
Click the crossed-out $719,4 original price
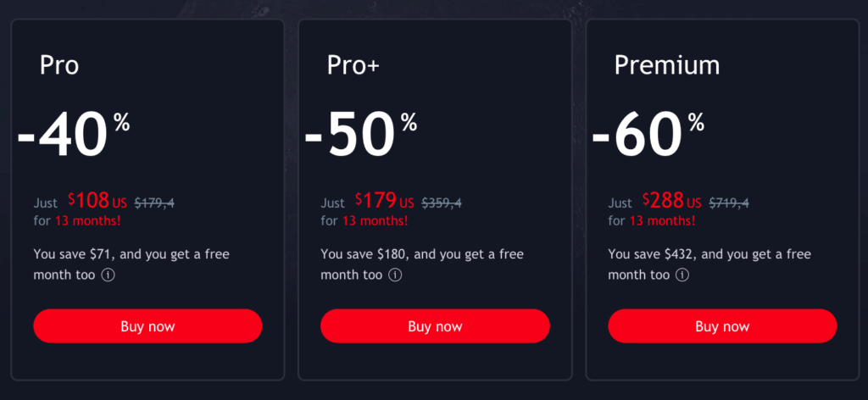click(x=729, y=203)
